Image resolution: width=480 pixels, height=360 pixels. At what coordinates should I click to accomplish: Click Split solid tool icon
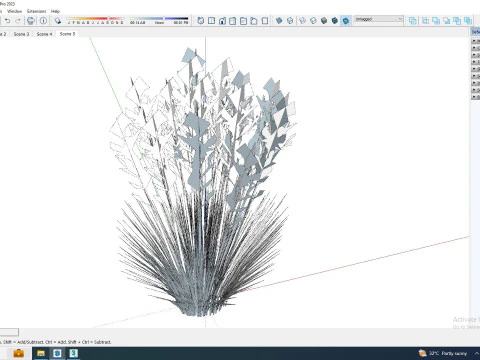click(x=468, y=21)
